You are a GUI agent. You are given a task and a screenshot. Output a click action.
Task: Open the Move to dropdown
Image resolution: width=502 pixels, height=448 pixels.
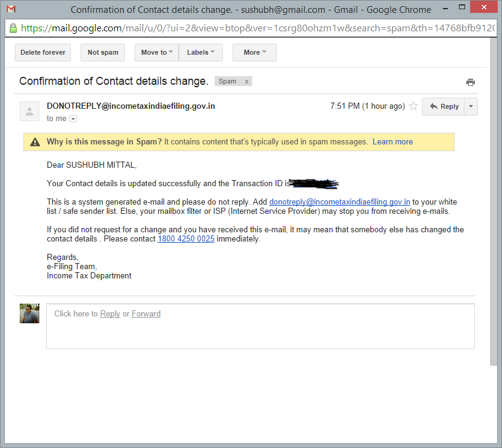(x=157, y=53)
